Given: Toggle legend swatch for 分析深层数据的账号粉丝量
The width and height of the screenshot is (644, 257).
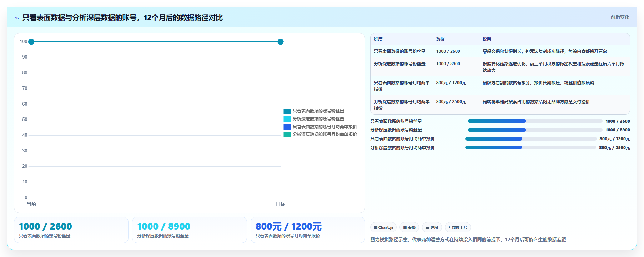Looking at the screenshot, I should click(x=287, y=119).
